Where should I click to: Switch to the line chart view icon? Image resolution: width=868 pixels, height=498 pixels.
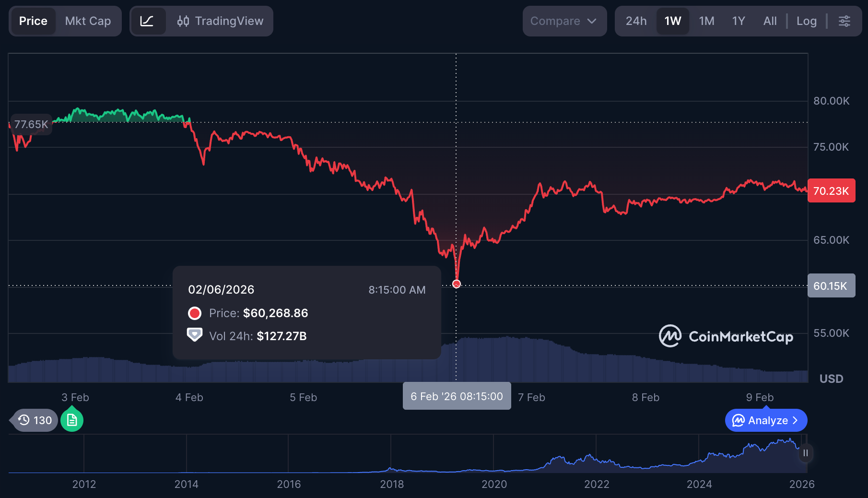[x=147, y=21]
